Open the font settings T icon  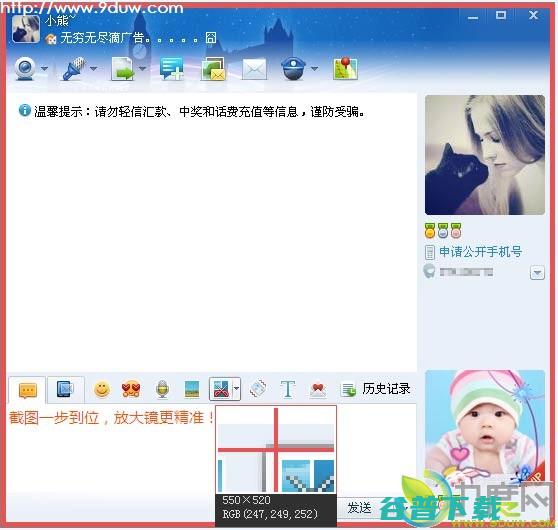click(x=288, y=389)
